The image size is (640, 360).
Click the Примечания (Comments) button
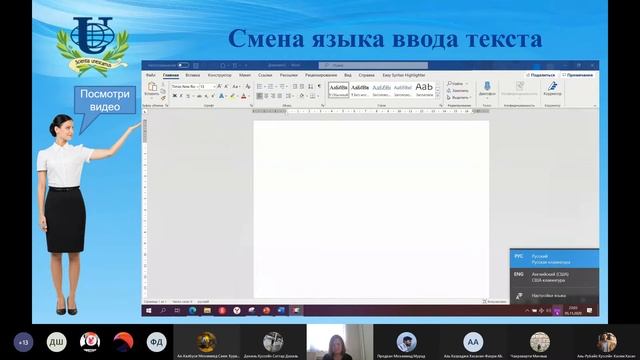578,75
